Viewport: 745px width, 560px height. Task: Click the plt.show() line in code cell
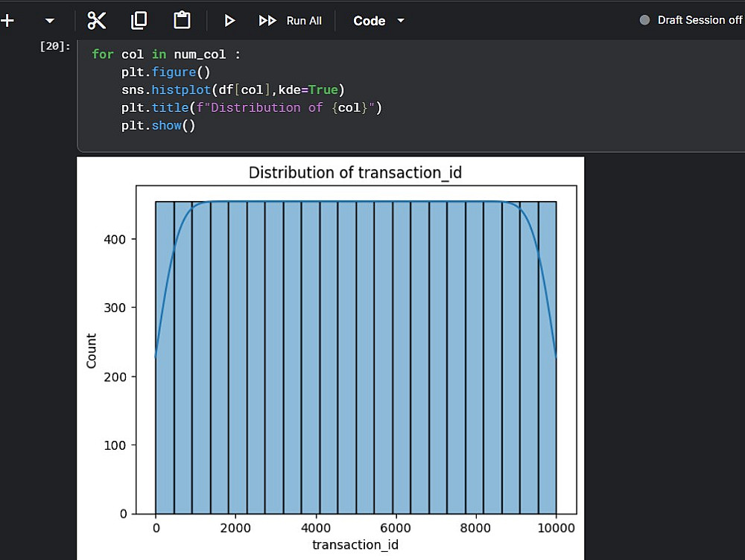(x=158, y=126)
